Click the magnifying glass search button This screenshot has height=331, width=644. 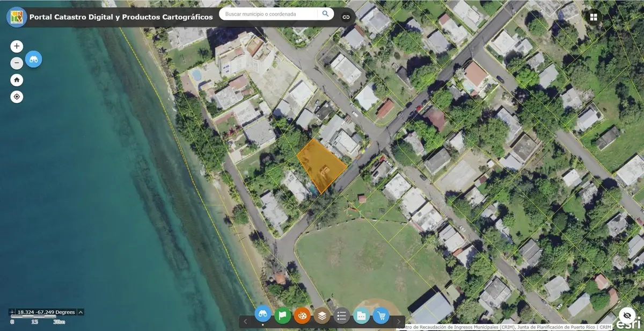click(326, 13)
